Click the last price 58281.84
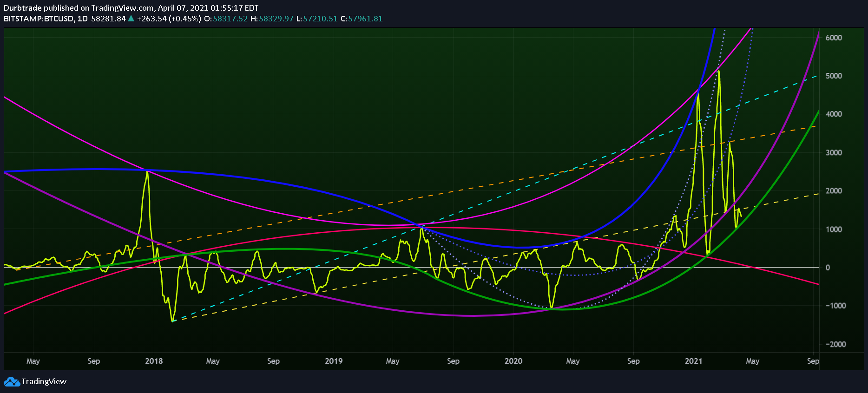The image size is (868, 393). (109, 19)
